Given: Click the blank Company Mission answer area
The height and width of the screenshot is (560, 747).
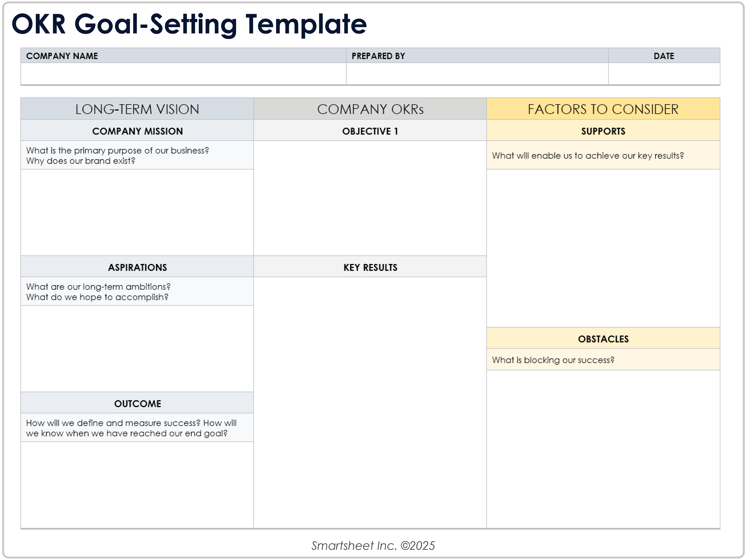Looking at the screenshot, I should coord(137,212).
